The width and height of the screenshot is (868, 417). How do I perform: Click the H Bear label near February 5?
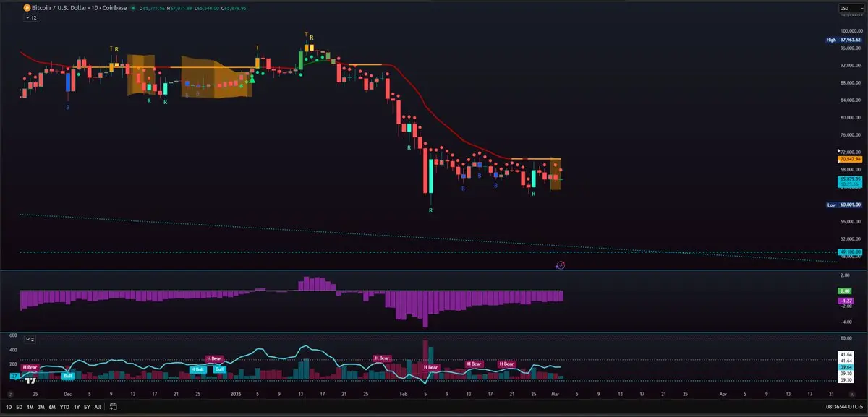tap(431, 367)
